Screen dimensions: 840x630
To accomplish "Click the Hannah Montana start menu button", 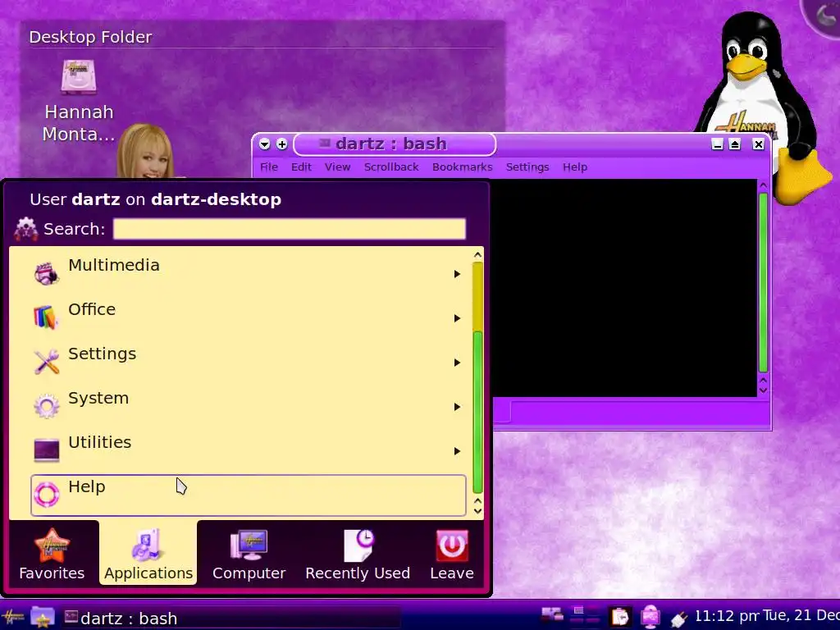I will click(x=13, y=618).
